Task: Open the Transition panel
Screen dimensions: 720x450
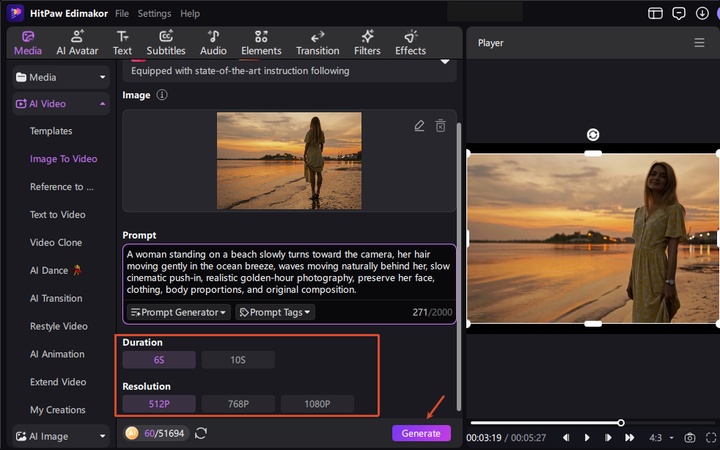Action: click(x=317, y=42)
